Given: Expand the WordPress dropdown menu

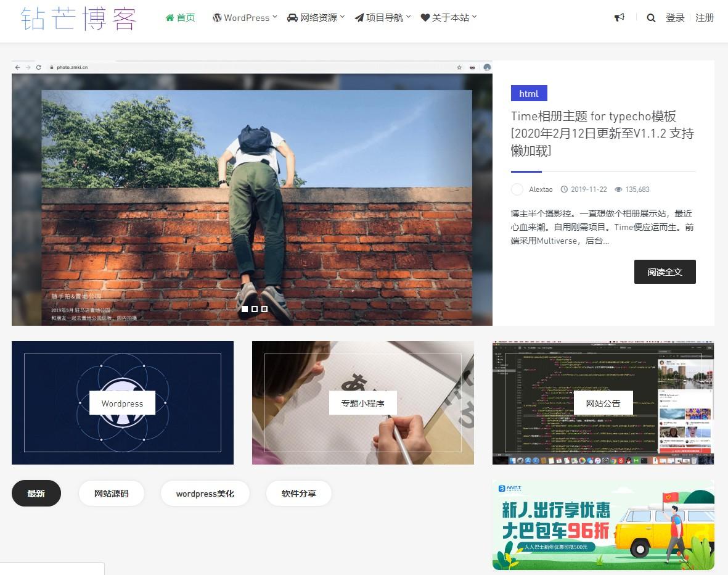Looking at the screenshot, I should 245,18.
